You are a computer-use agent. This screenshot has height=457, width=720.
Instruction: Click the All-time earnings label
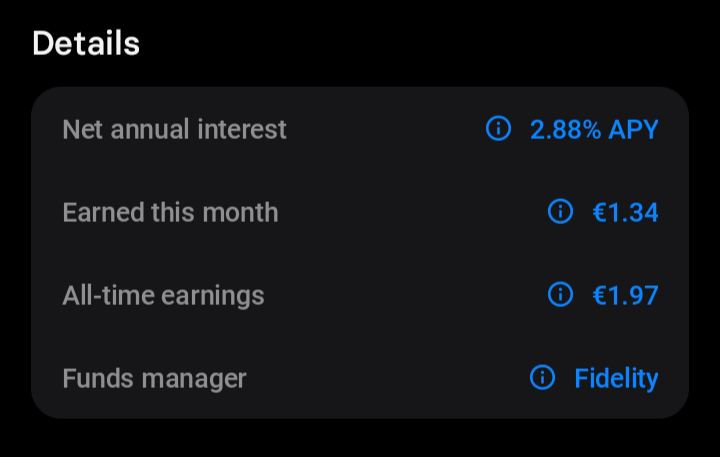point(163,296)
